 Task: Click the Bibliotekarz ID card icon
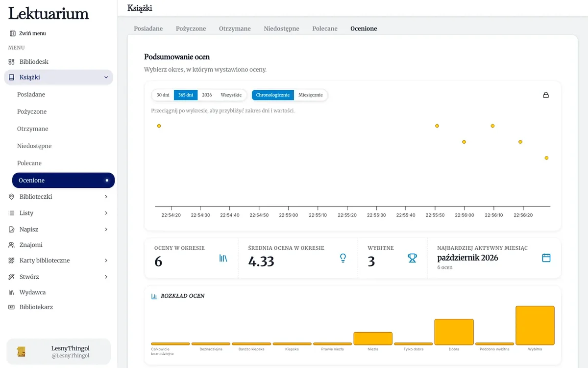(x=12, y=307)
